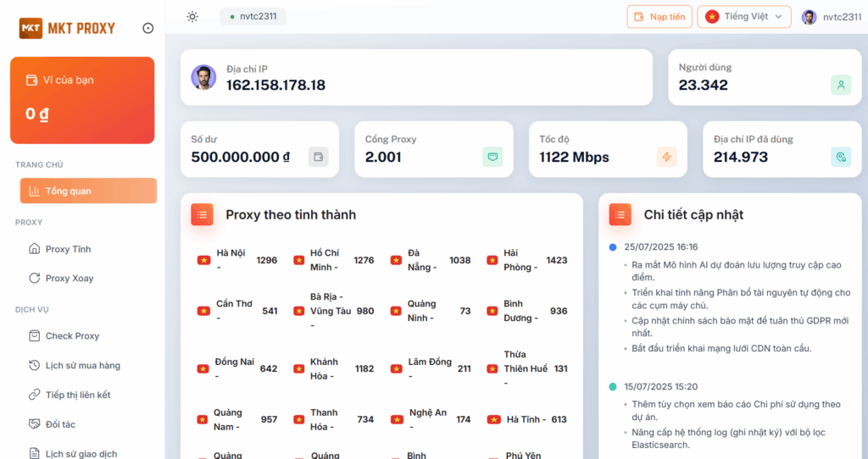Click the list icon beside Proxy theo tỉnh thành

pyautogui.click(x=202, y=215)
